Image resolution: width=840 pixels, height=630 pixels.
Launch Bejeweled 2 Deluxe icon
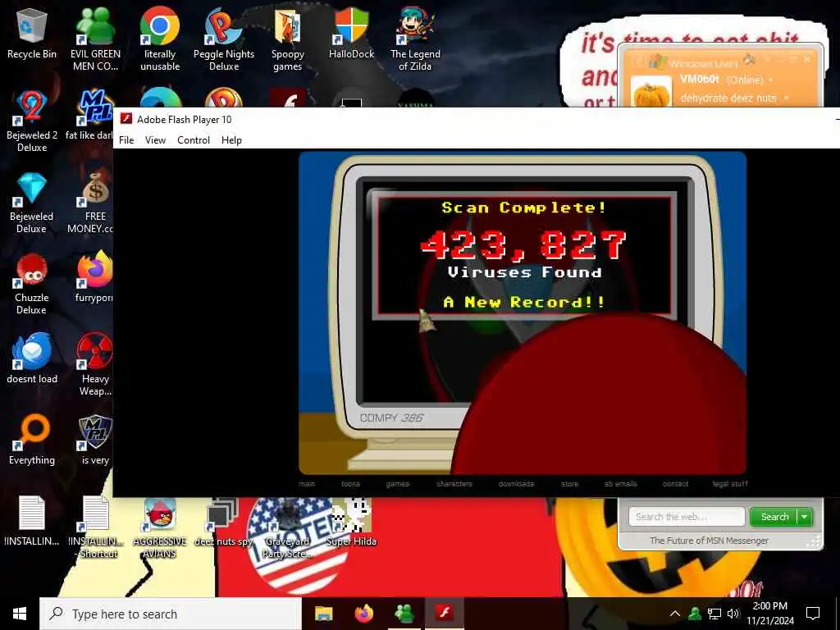pos(32,121)
